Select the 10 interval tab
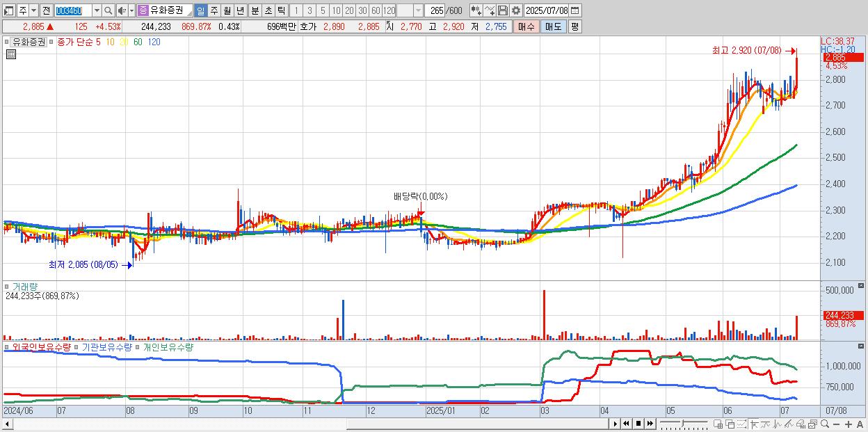Viewport: 868px width, 432px height. click(x=336, y=10)
